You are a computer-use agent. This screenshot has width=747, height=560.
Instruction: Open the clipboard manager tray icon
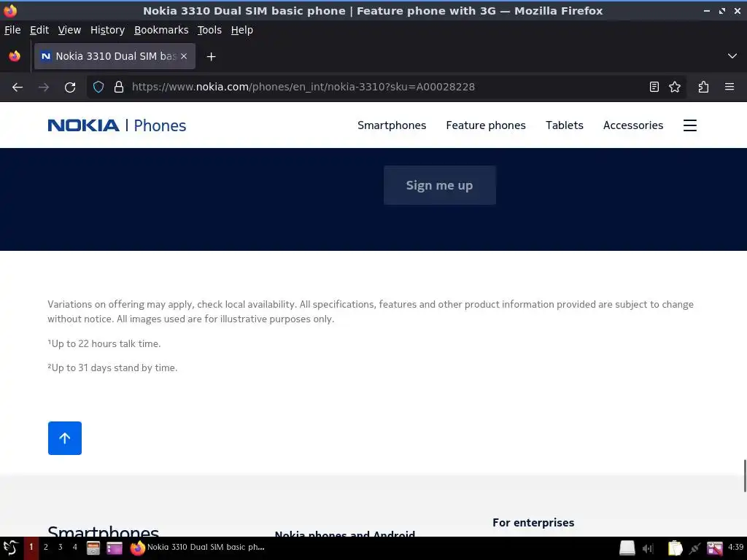point(675,548)
